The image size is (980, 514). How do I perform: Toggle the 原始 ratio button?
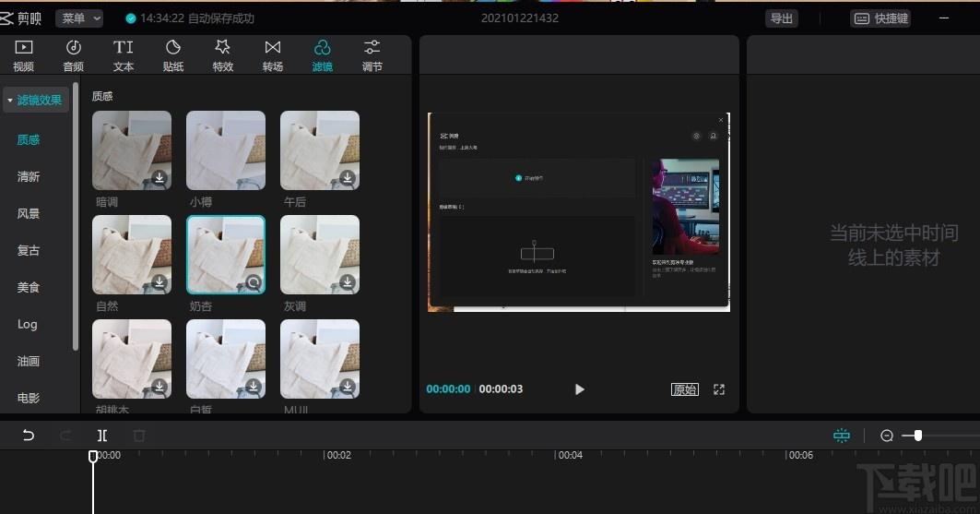click(685, 389)
